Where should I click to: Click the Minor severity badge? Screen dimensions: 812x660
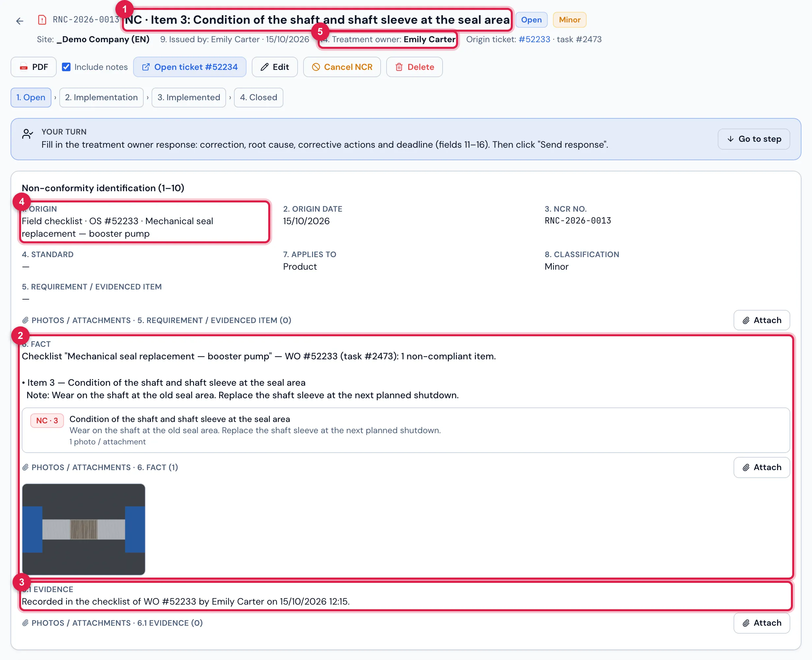569,20
